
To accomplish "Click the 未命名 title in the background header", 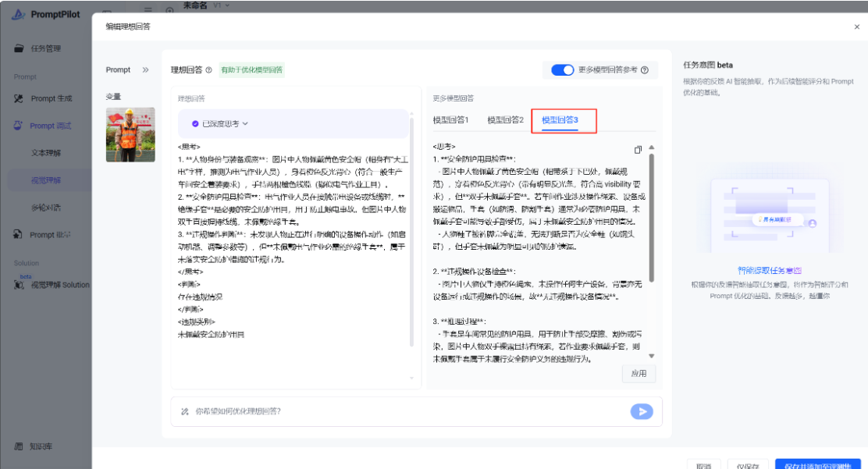I will (x=195, y=5).
